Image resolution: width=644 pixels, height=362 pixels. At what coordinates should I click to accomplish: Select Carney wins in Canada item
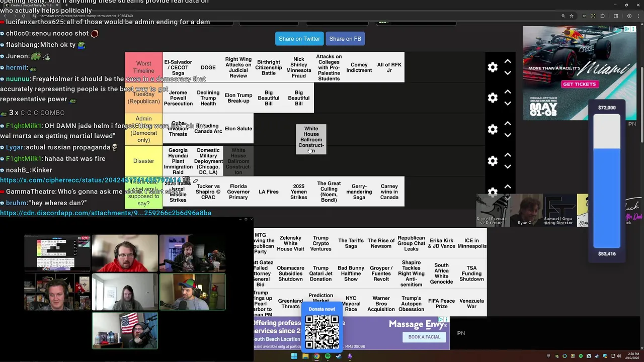point(389,192)
